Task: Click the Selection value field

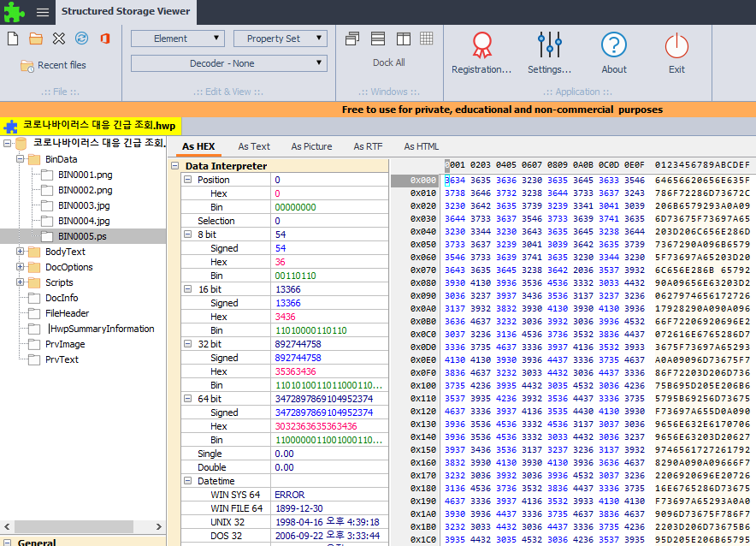Action: pos(330,221)
